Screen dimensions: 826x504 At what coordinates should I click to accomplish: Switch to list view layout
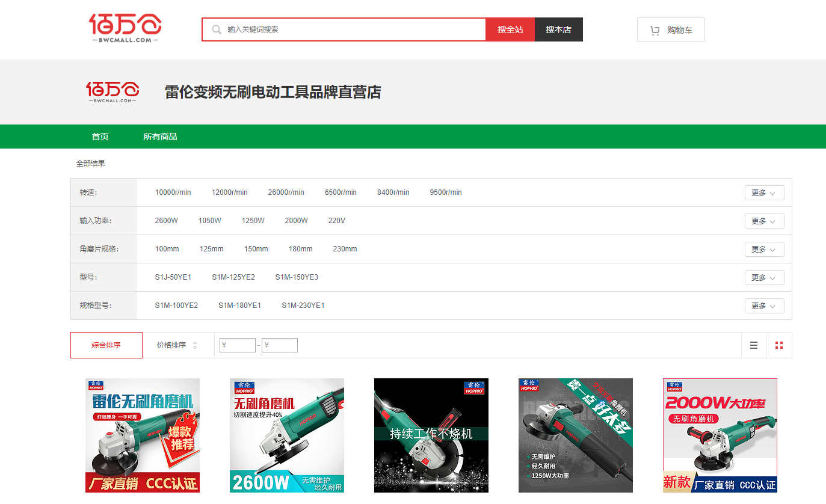click(x=754, y=345)
